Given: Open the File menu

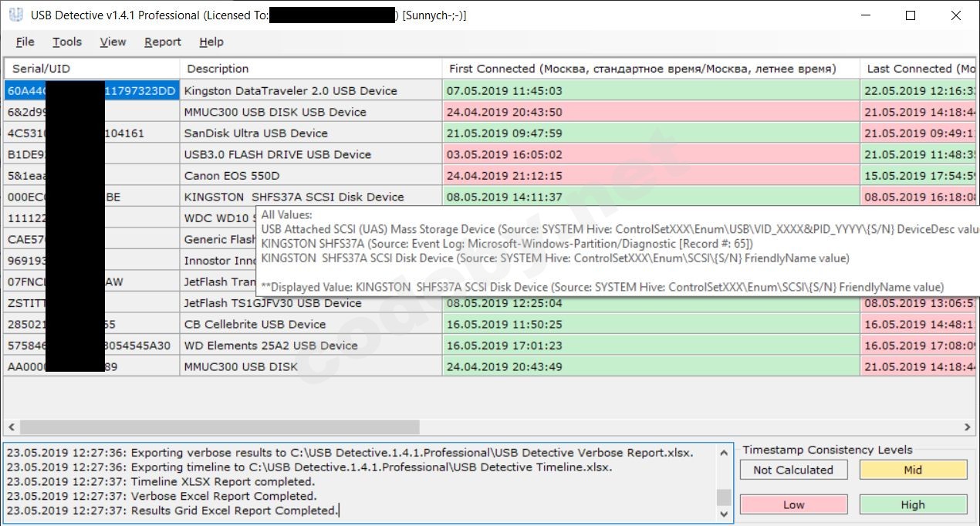Looking at the screenshot, I should click(25, 42).
